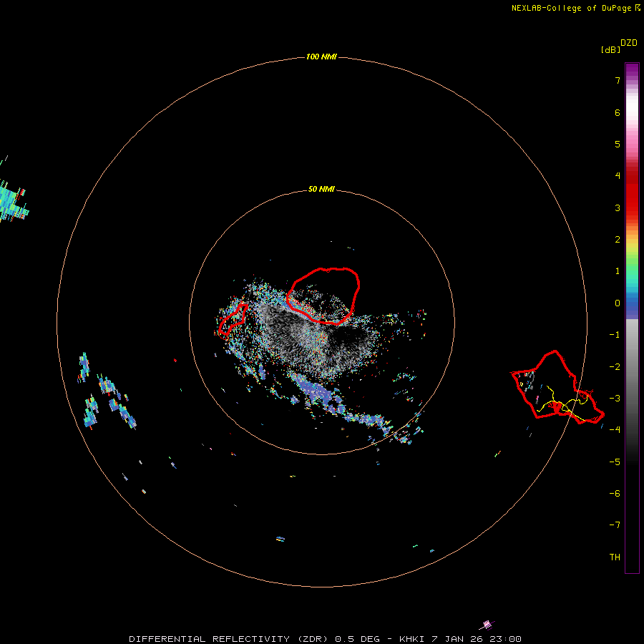Image resolution: width=644 pixels, height=644 pixels.
Task: Click the [dB] unit label
Action: 610,49
